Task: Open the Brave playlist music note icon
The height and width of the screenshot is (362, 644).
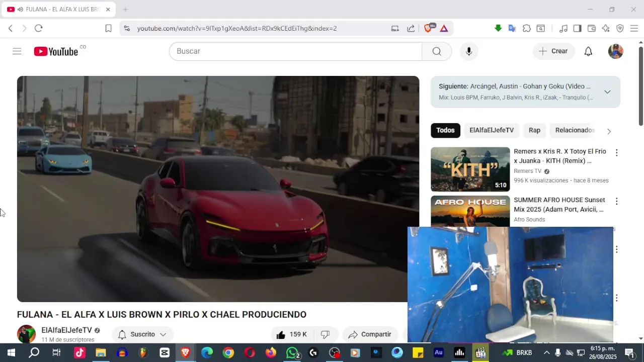Action: coord(563,28)
